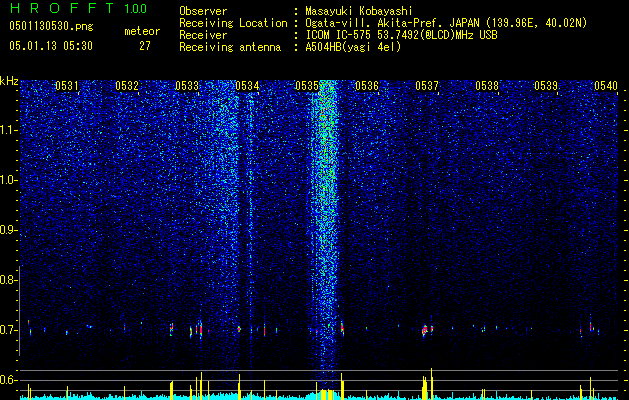This screenshot has height=400, width=629.
Task: Click the Receiving Location label
Action: tap(233, 23)
